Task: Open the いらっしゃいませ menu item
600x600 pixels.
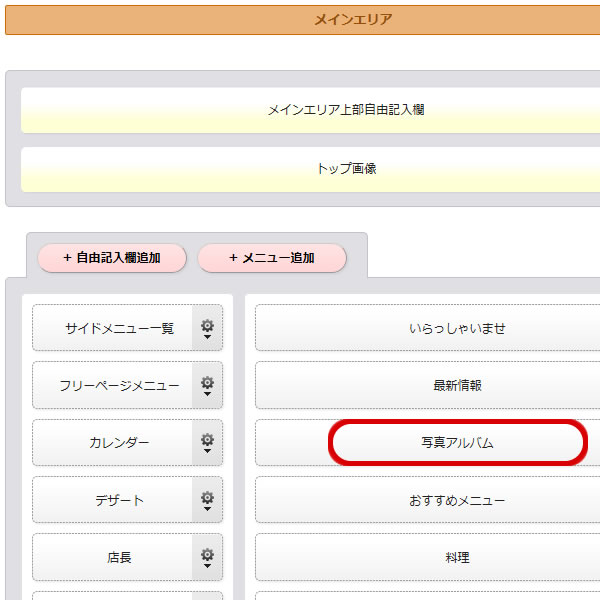Action: click(427, 328)
